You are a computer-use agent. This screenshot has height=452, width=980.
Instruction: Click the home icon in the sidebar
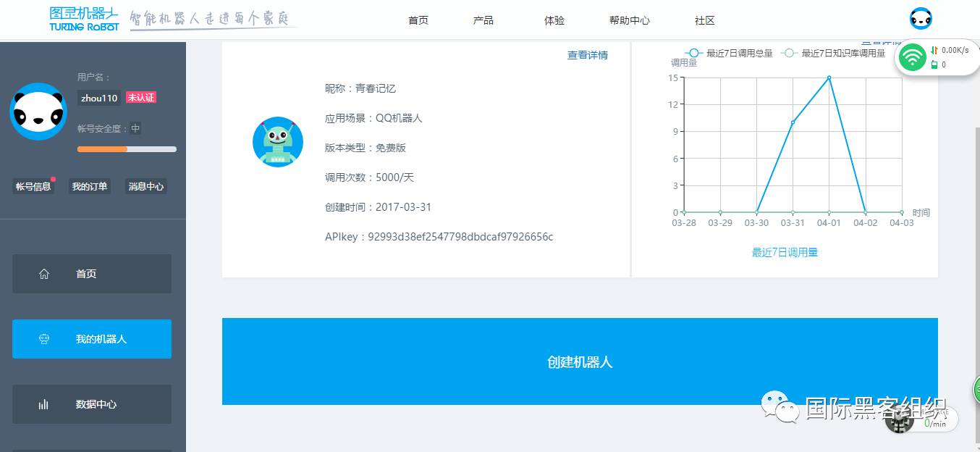pos(44,274)
